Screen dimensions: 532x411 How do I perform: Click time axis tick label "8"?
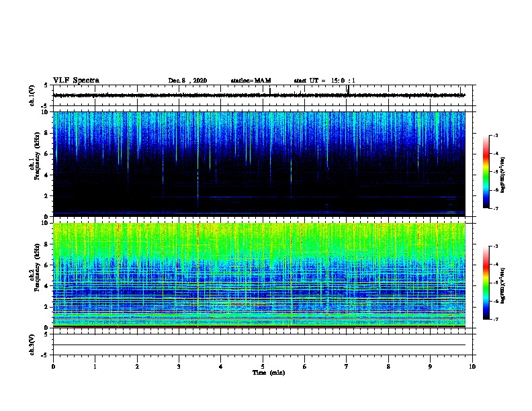tap(388, 366)
